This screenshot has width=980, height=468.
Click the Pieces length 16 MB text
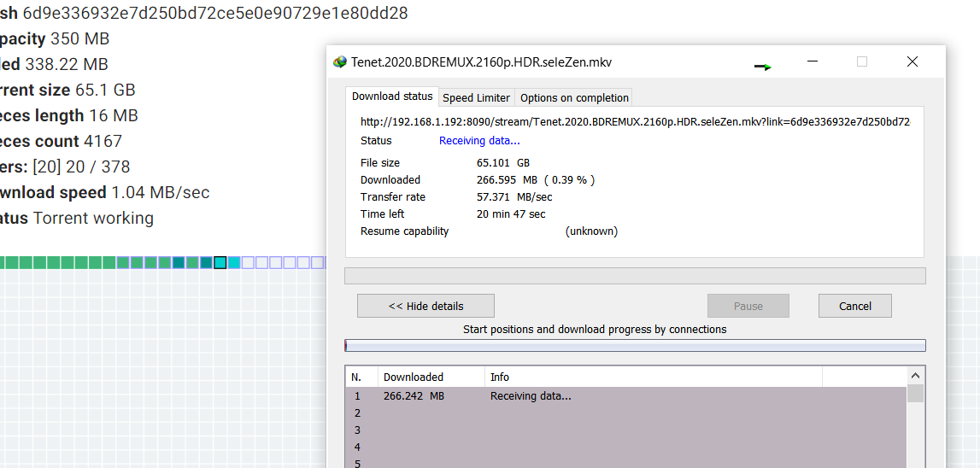pos(68,115)
